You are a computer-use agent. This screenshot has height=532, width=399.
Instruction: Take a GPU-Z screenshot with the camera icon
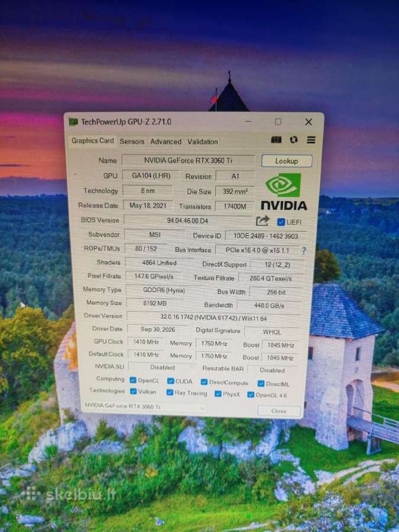276,140
